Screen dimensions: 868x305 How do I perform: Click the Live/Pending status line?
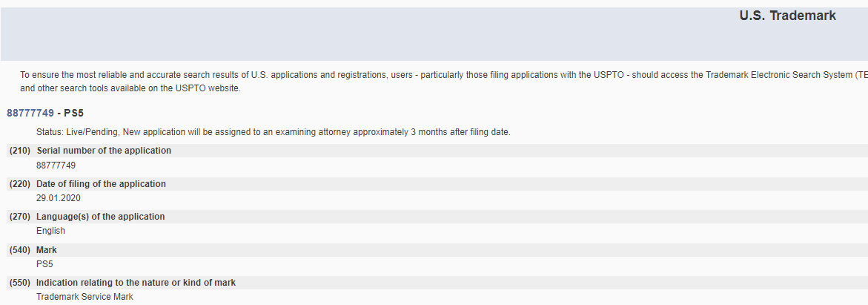[273, 132]
